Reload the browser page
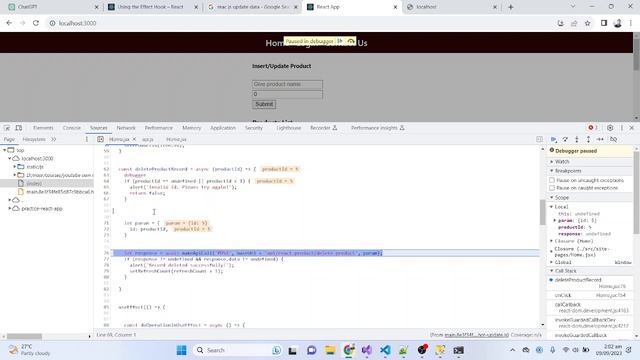The width and height of the screenshot is (640, 360). pos(36,23)
